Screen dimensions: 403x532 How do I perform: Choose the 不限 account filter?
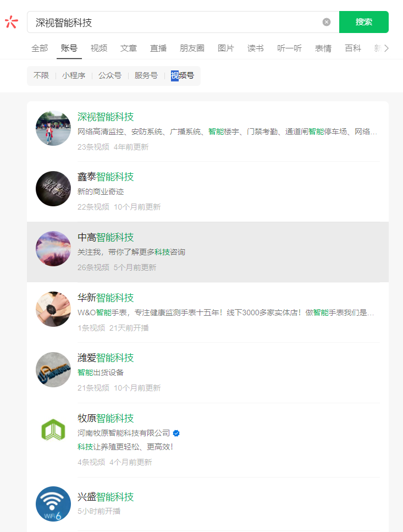41,76
